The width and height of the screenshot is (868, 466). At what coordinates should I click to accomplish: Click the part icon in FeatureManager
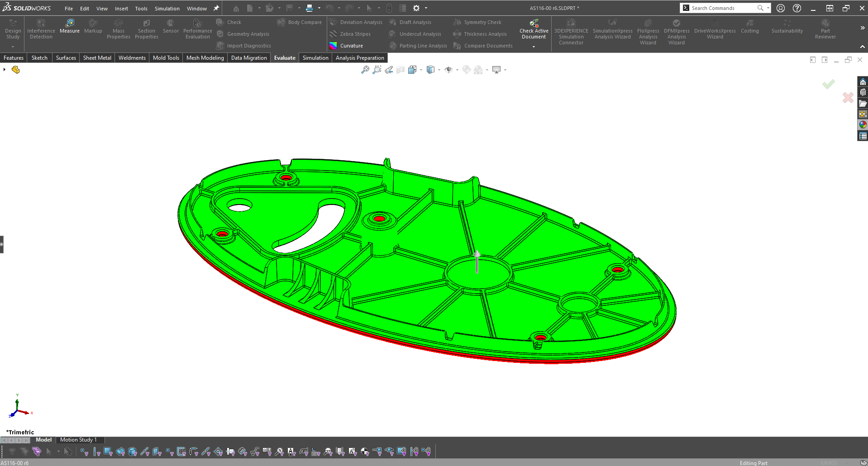click(16, 70)
